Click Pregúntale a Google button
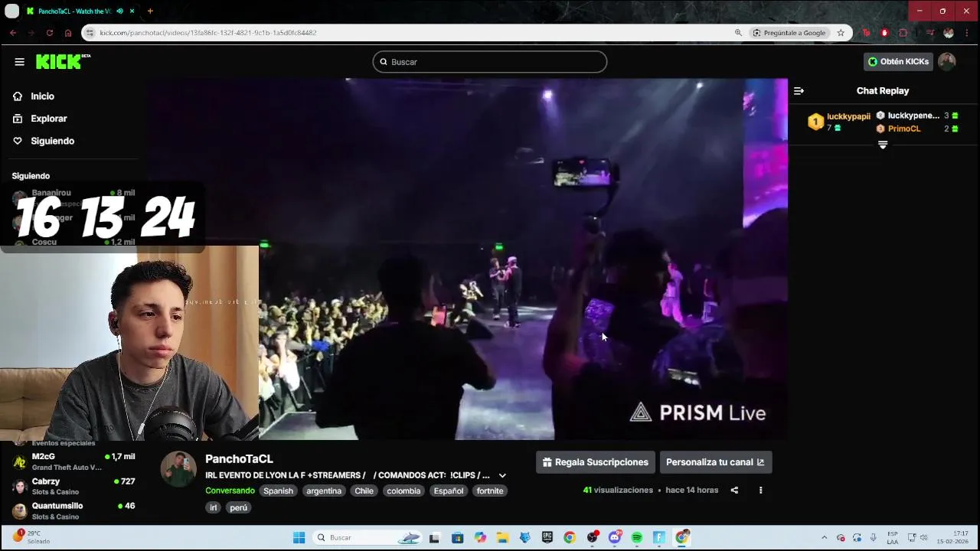The width and height of the screenshot is (980, 551). click(x=789, y=33)
